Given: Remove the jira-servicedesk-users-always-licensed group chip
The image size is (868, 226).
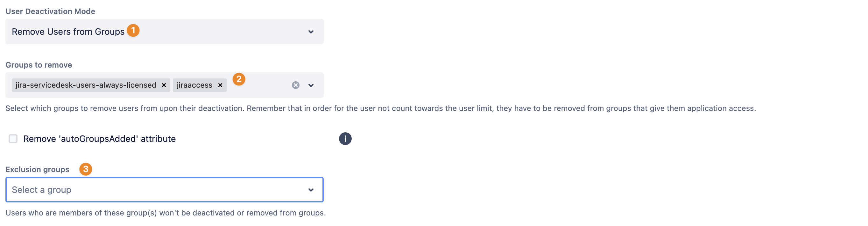Looking at the screenshot, I should 164,85.
